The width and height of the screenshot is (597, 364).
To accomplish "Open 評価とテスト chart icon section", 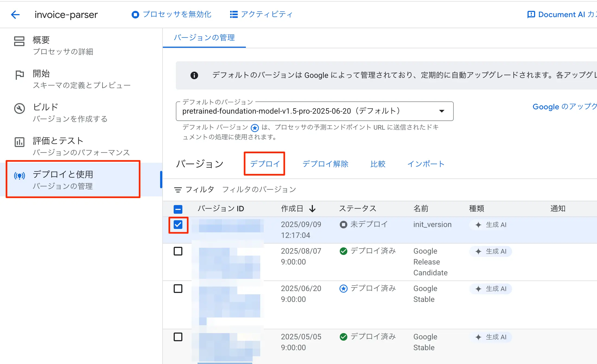I will [x=20, y=142].
